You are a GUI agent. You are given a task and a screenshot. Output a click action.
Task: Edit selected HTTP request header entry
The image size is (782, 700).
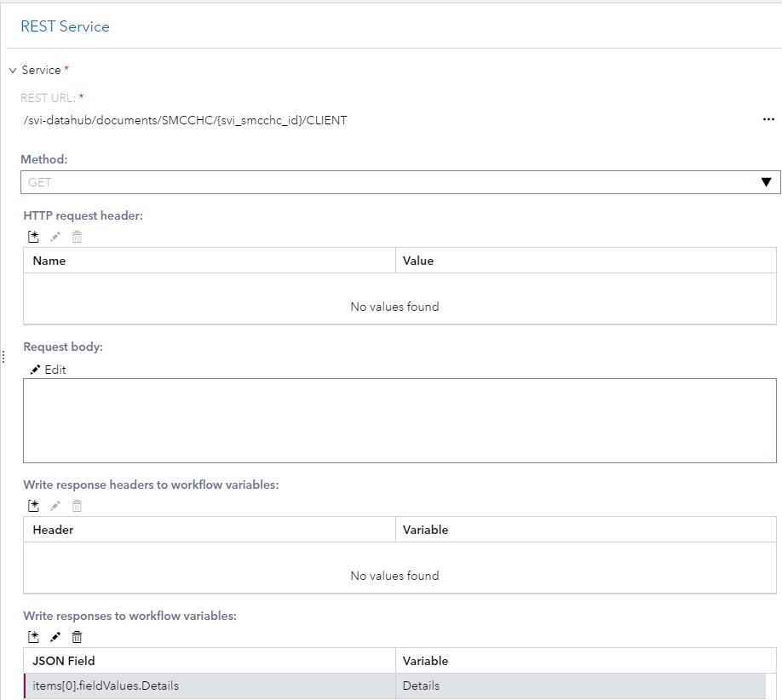click(55, 237)
